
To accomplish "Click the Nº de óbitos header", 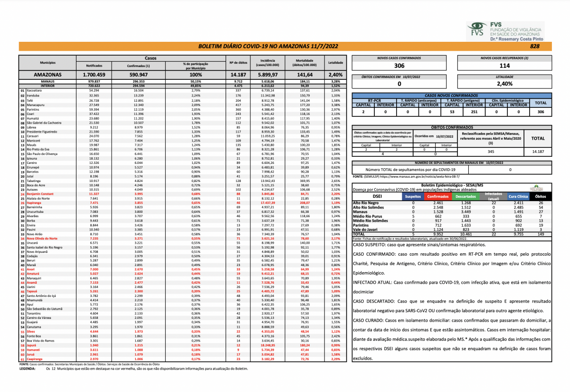I will [x=237, y=63].
